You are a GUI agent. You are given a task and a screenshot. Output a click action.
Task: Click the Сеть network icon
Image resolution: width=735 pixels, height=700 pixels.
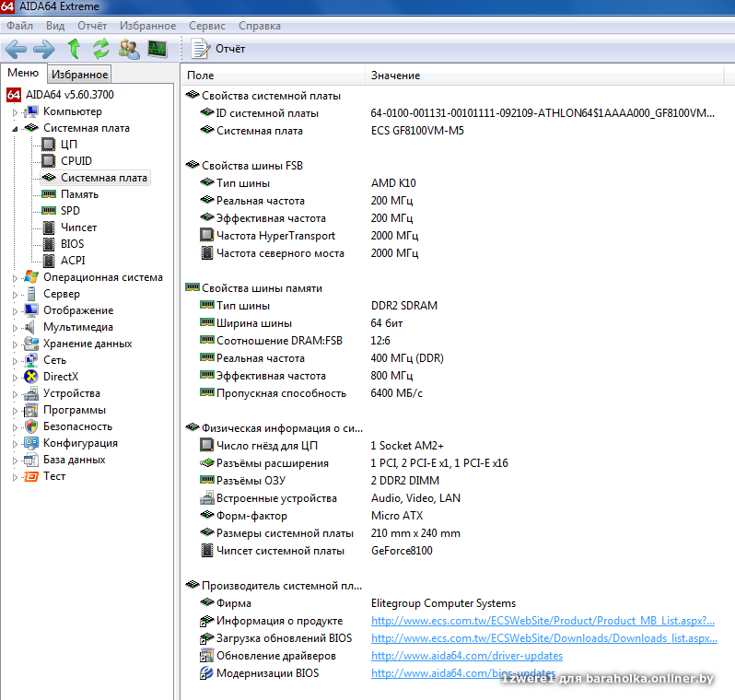click(x=31, y=360)
